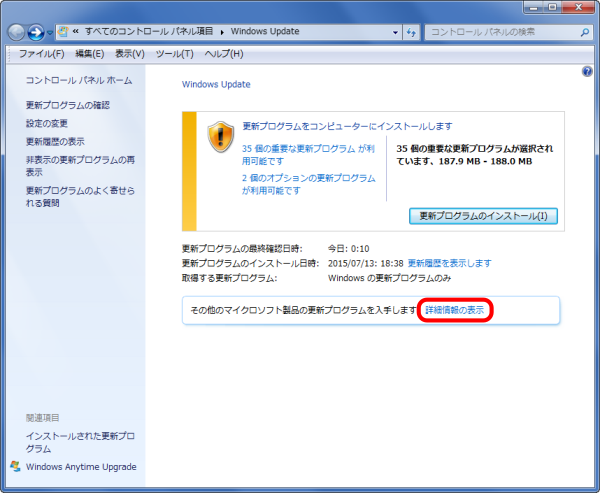Click the すべてのコントロール パネル項目 breadcrumb
This screenshot has width=600, height=493.
tap(148, 31)
